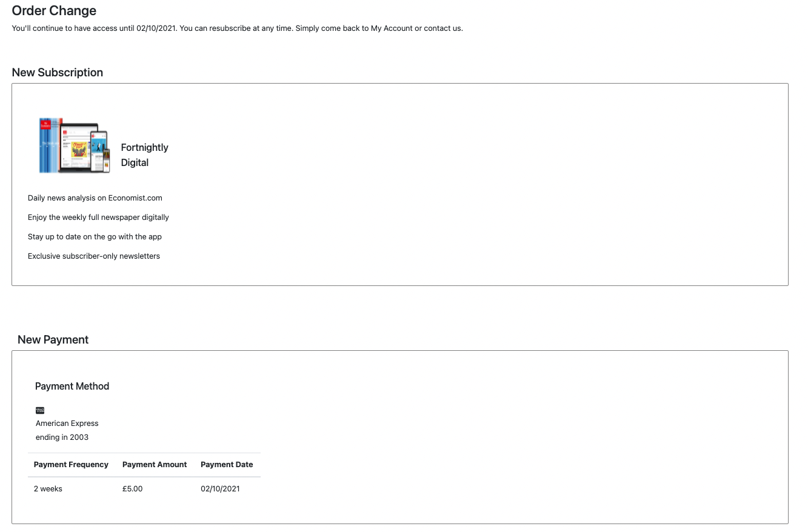
Task: Click the 02/10/2021 payment date cell
Action: tap(220, 489)
